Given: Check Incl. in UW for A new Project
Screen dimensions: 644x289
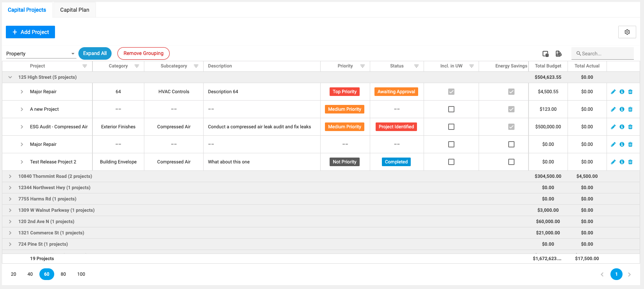Looking at the screenshot, I should pos(451,109).
